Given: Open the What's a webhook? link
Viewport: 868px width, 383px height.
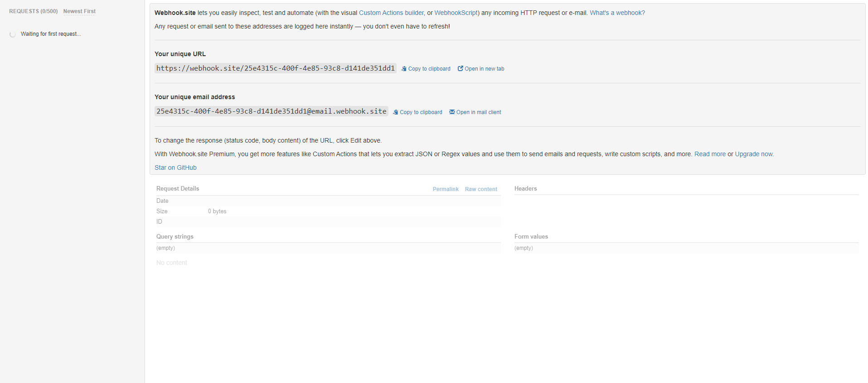Looking at the screenshot, I should [x=617, y=13].
